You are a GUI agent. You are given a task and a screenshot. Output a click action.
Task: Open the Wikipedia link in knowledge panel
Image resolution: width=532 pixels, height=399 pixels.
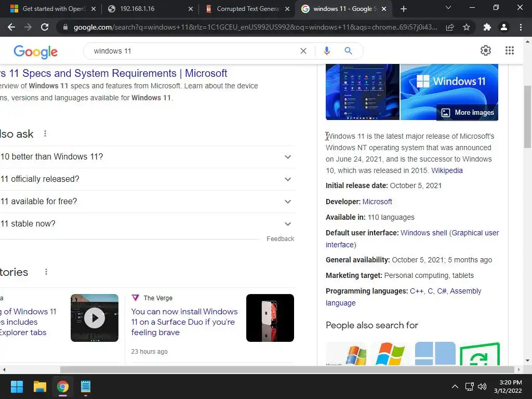[447, 170]
